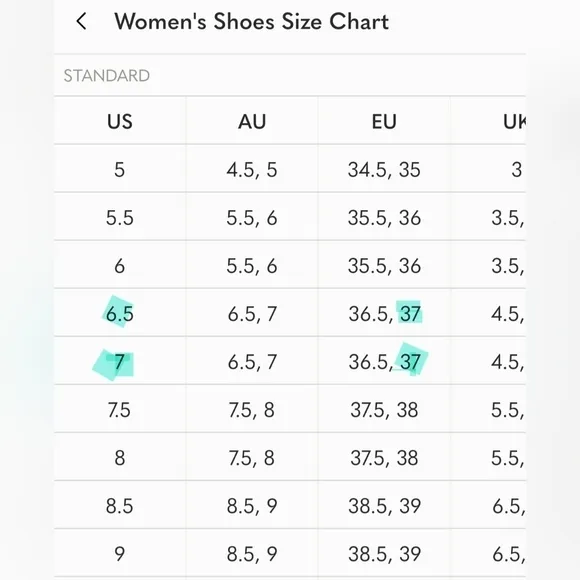The height and width of the screenshot is (580, 580).
Task: Select the US column header
Action: (x=120, y=121)
